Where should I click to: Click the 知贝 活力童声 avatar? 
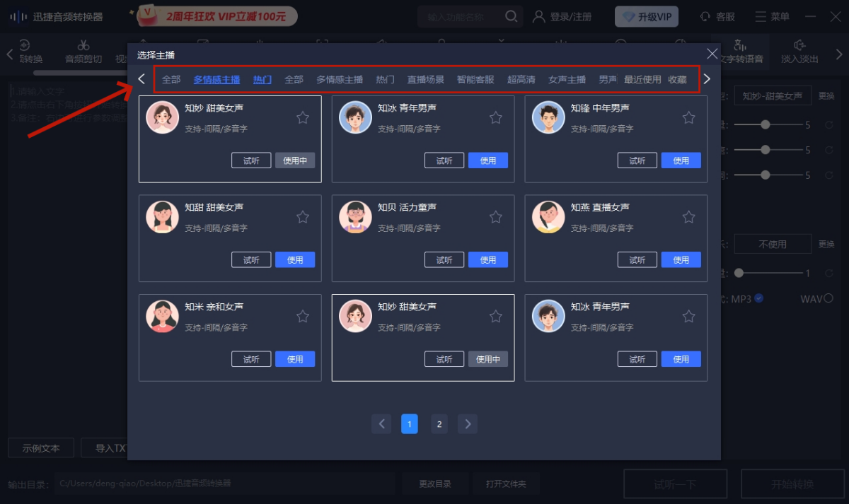click(x=355, y=217)
